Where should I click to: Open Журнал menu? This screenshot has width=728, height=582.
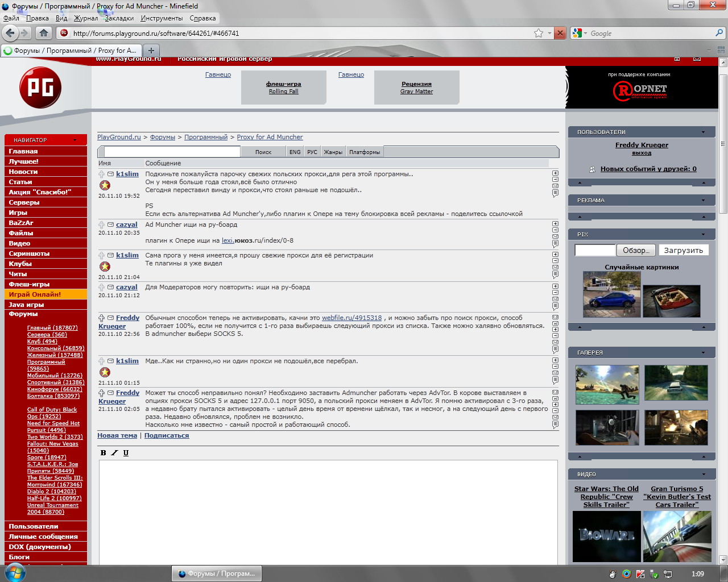(86, 18)
